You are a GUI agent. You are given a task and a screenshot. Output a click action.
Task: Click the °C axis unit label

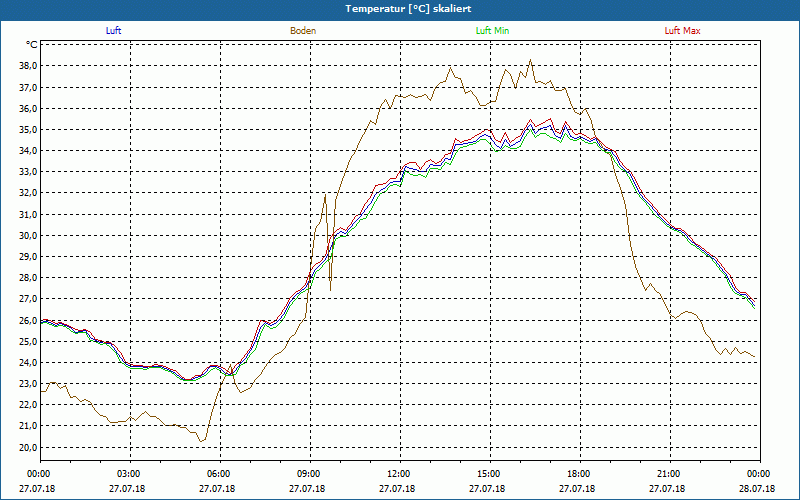pos(32,45)
